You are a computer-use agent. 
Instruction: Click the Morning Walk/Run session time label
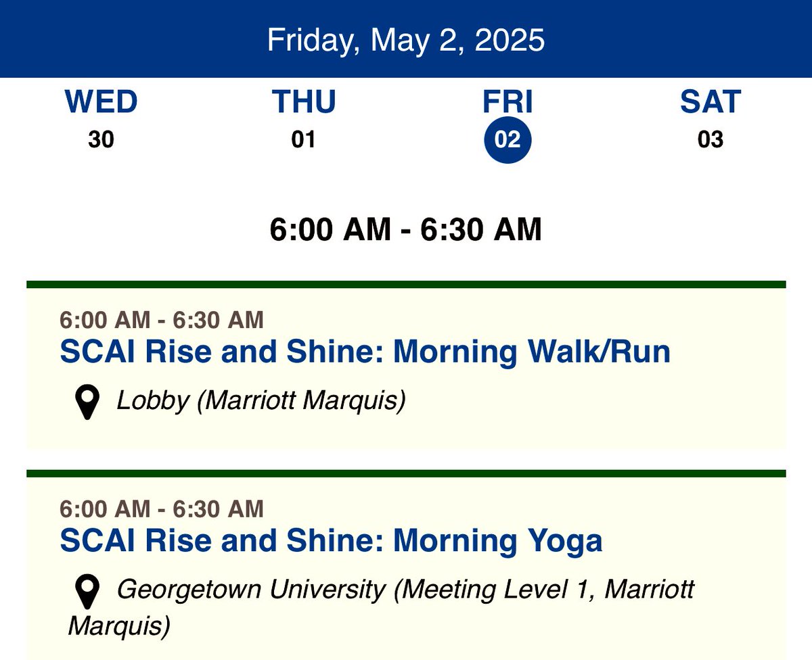162,320
